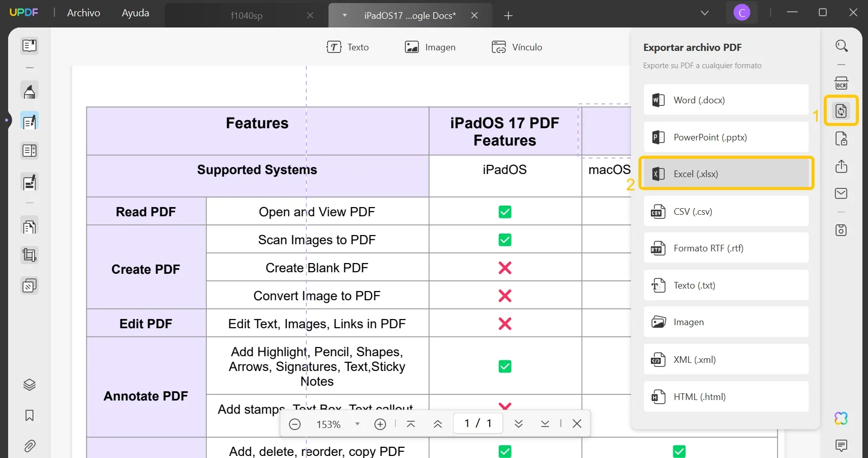The height and width of the screenshot is (458, 868).
Task: Select the Imagen edit tool
Action: coord(430,47)
